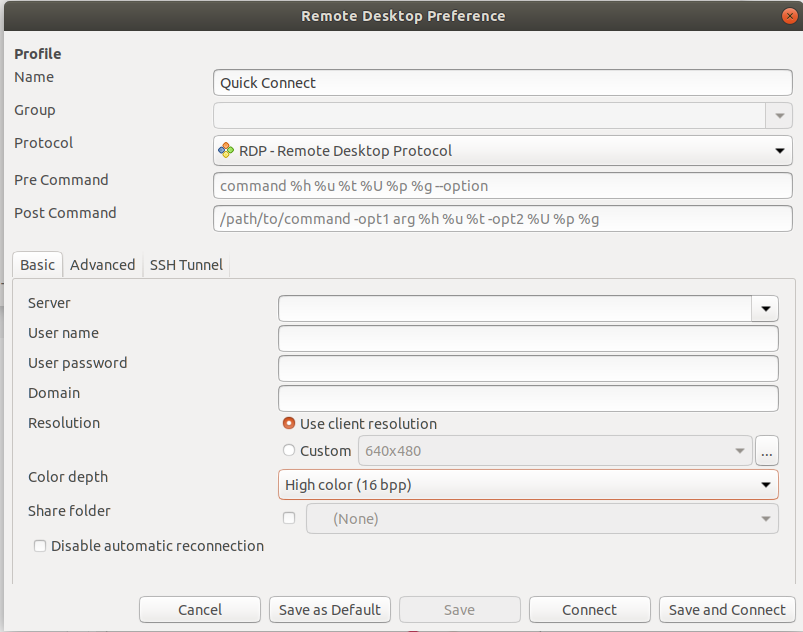Switch to the Advanced tab

point(102,265)
